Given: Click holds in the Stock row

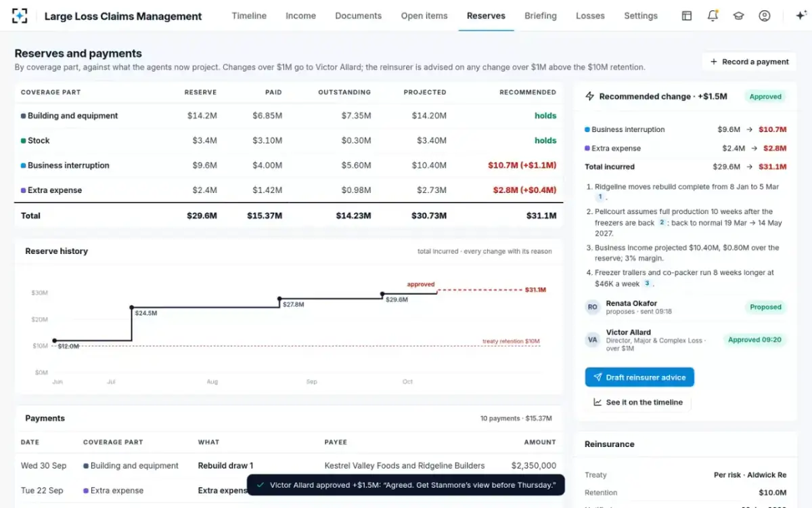Looking at the screenshot, I should pyautogui.click(x=545, y=141).
